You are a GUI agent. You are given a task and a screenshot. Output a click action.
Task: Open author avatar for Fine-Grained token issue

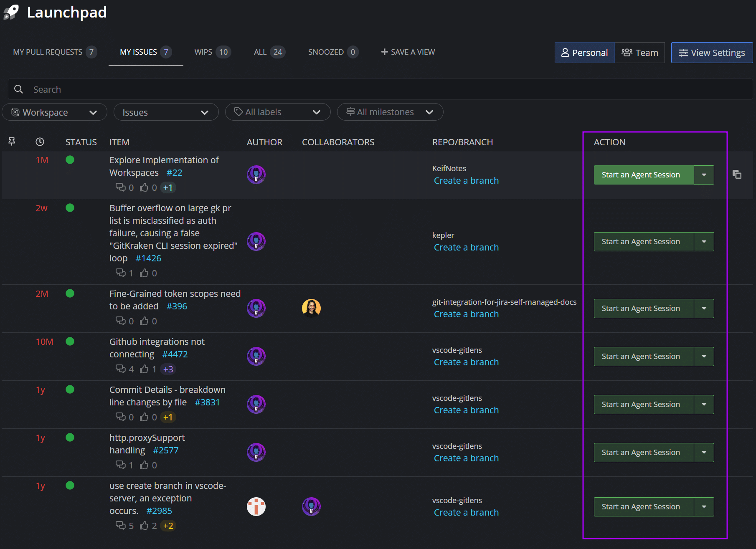coord(256,308)
